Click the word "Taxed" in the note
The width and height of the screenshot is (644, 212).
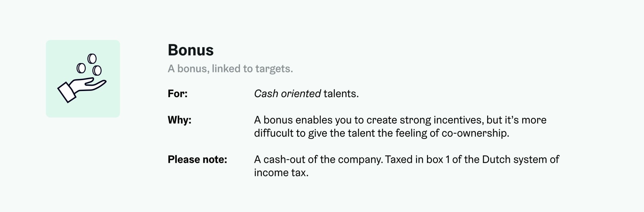tap(399, 160)
